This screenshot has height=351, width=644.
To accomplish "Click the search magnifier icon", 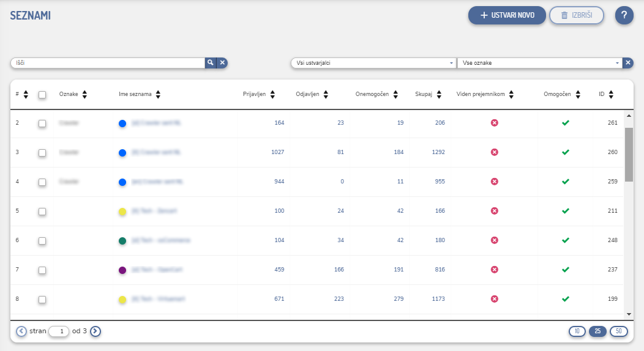I will (210, 62).
